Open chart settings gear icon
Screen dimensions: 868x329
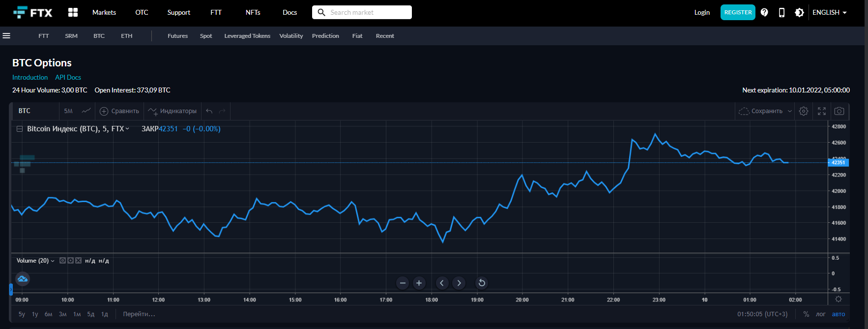point(804,111)
